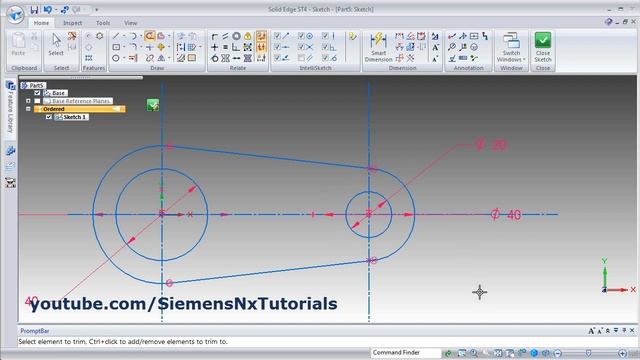
Task: Toggle IntelliSketch midpoint checkbox
Action: (277, 47)
